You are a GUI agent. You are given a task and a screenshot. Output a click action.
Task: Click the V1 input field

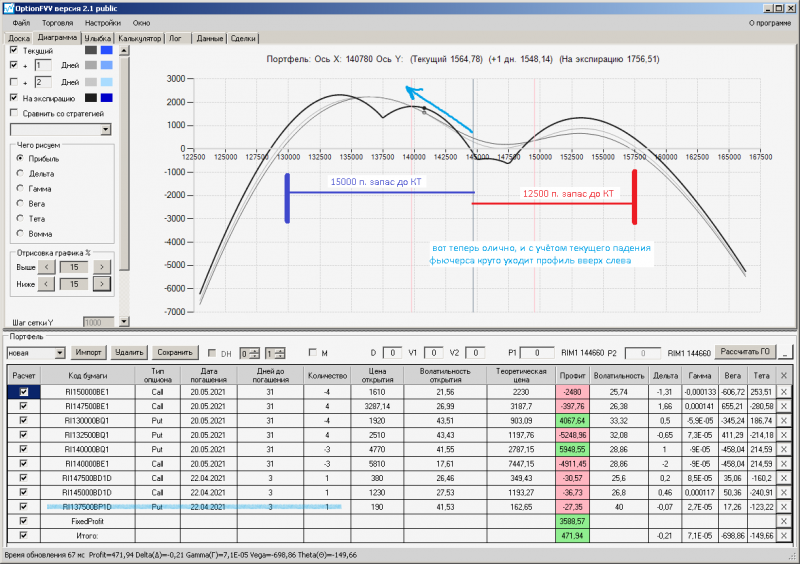(433, 353)
